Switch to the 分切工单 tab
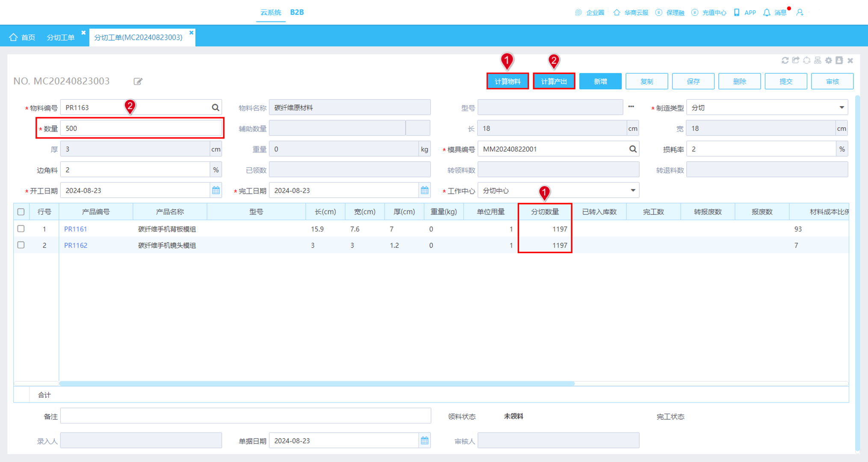Screen dimensions: 868x462 [61, 37]
